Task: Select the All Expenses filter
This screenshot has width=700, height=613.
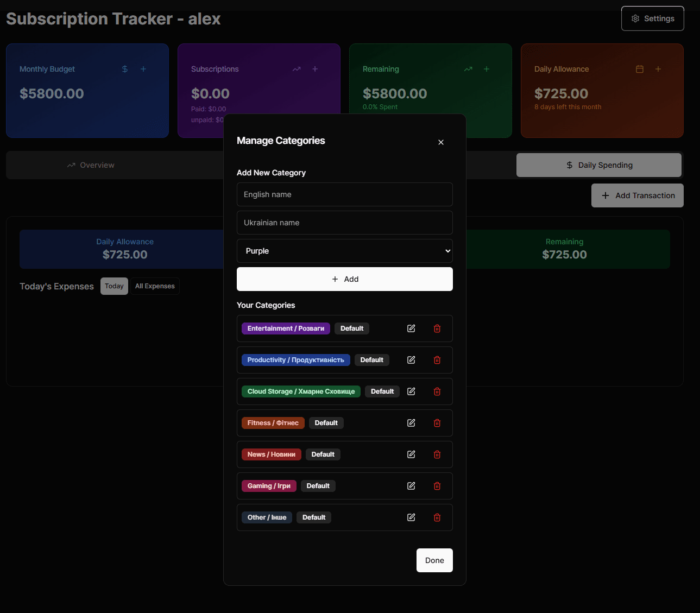Action: [155, 286]
